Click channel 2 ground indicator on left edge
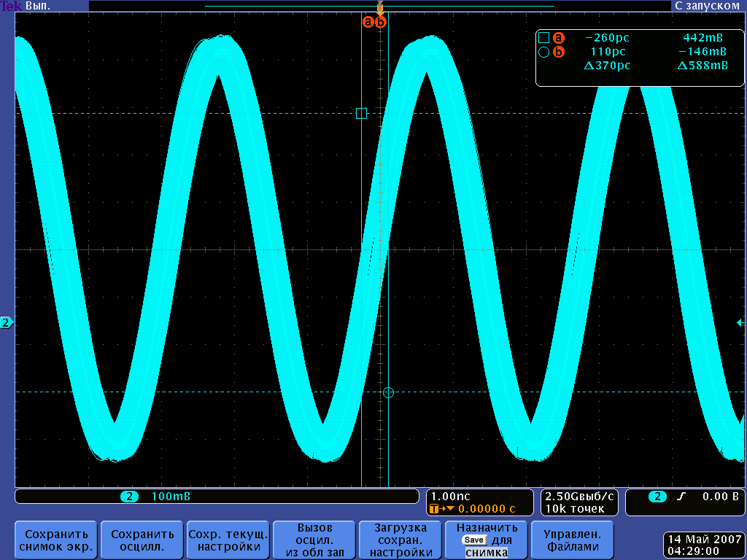 point(7,322)
